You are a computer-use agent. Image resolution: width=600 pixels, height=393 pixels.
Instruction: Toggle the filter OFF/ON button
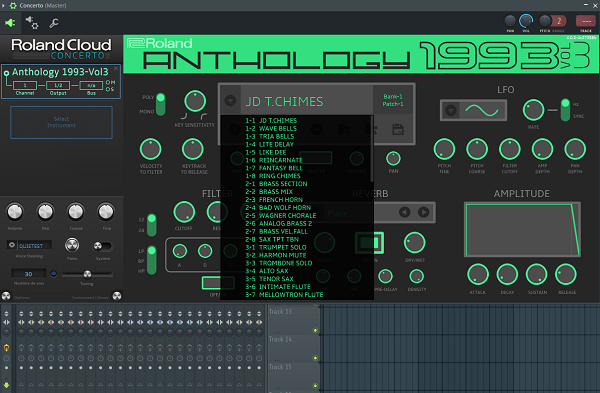(x=218, y=283)
